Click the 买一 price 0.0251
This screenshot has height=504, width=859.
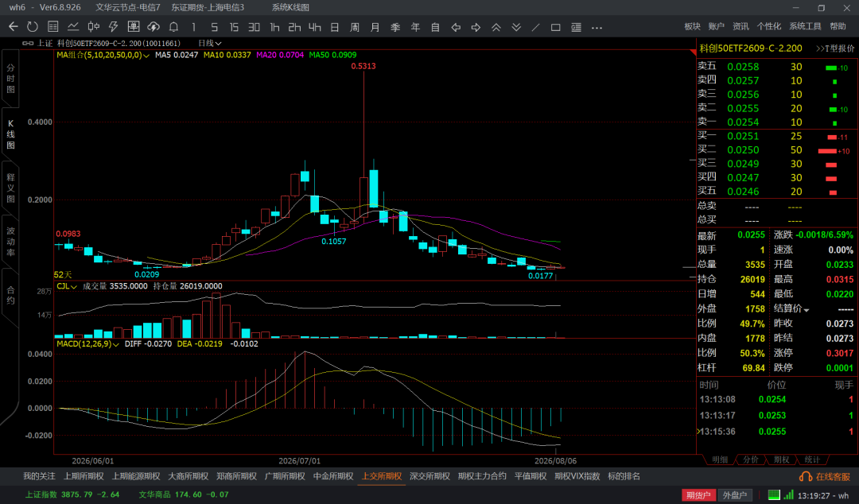click(x=743, y=137)
